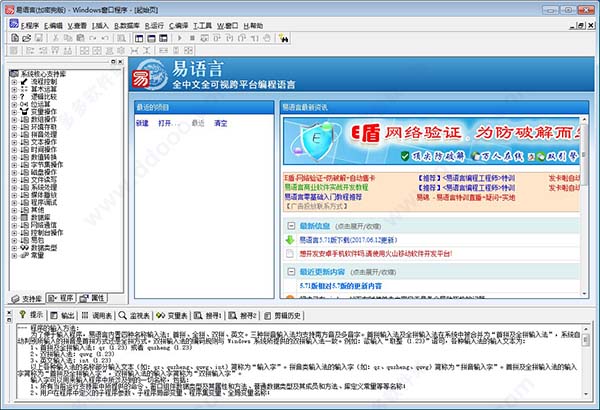
Task: Open the 工具 menu
Action: tap(202, 26)
